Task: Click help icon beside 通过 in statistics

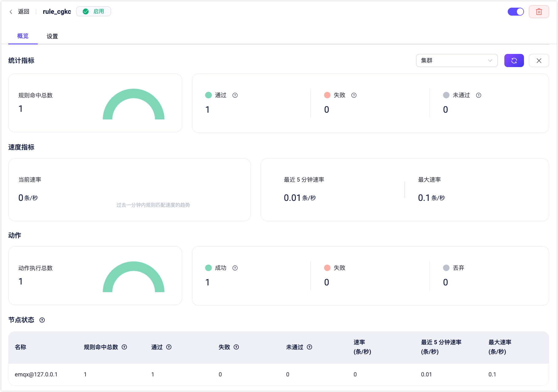Action: pos(235,95)
